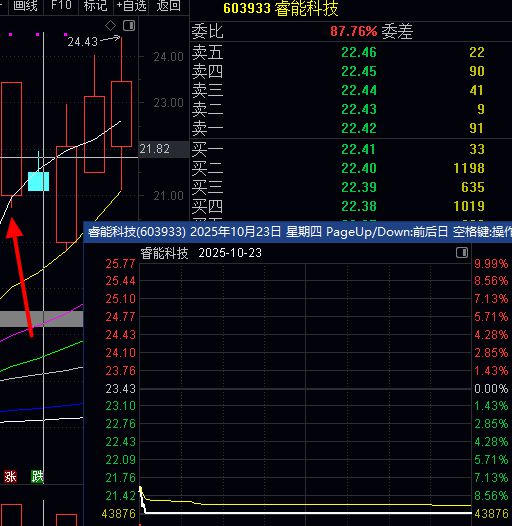This screenshot has width=512, height=526.
Task: Toggle the side panel icon above the K-line chart
Action: (129, 25)
